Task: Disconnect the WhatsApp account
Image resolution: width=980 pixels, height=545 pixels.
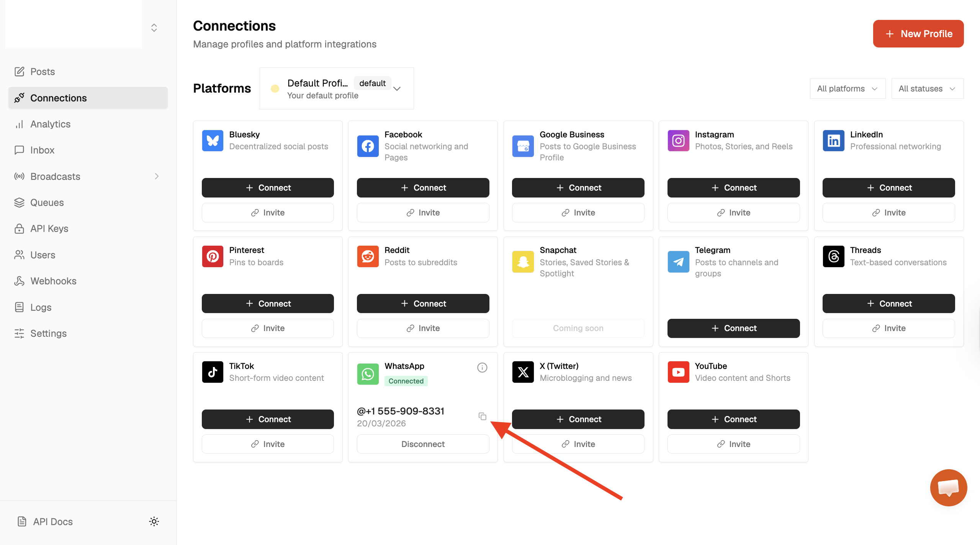Action: (x=423, y=444)
